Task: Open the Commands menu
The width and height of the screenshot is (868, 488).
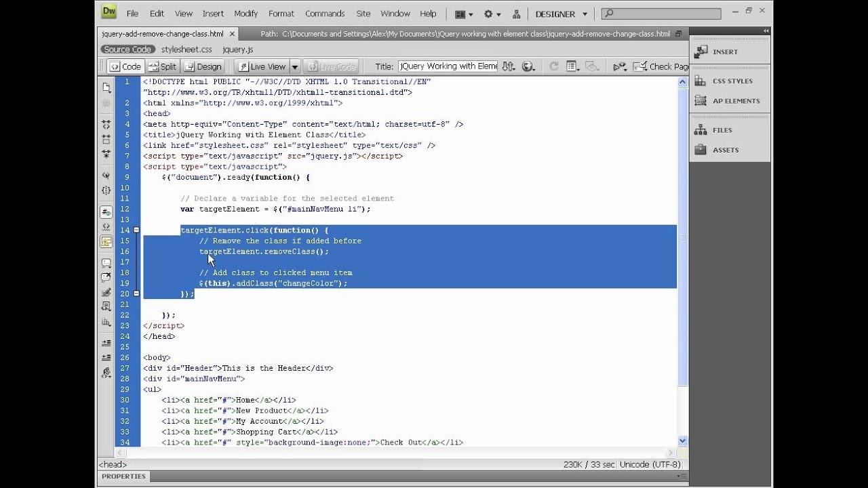Action: point(325,14)
